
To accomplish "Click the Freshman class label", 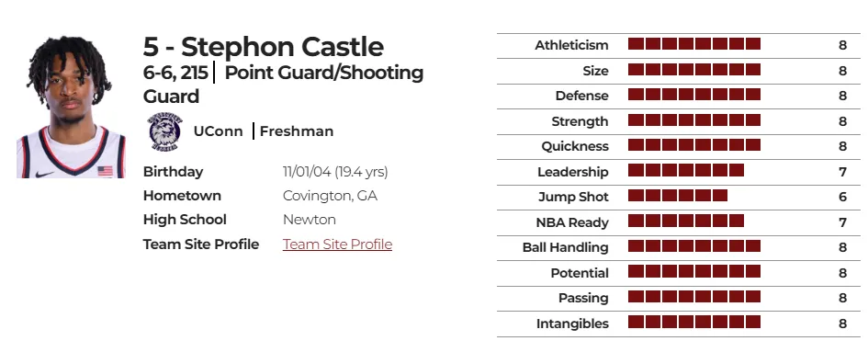I will 297,131.
